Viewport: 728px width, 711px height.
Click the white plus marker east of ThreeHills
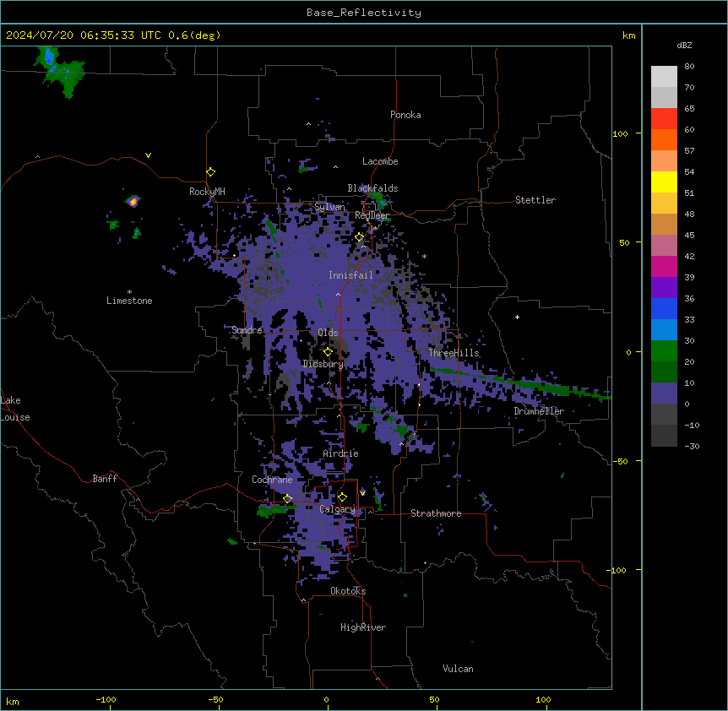pos(517,317)
